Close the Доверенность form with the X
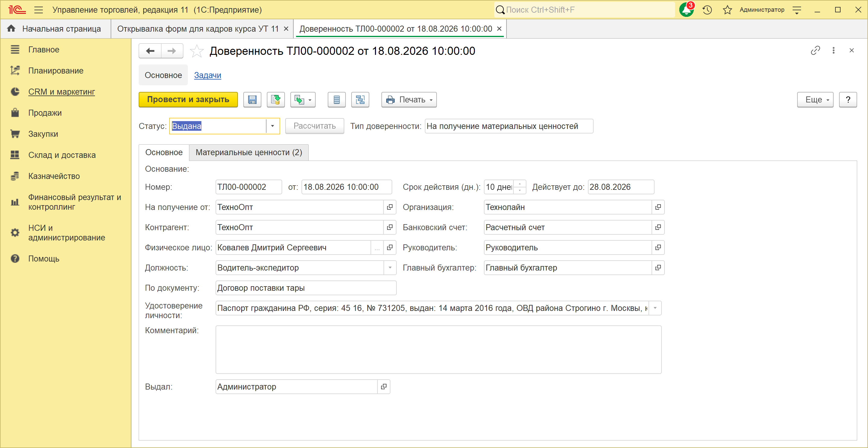868x448 pixels. (851, 51)
